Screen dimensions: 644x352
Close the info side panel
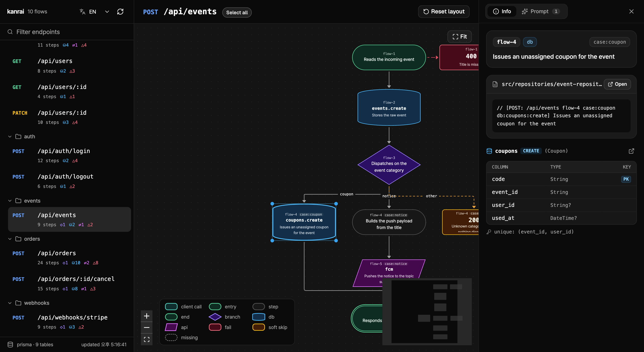click(x=631, y=11)
